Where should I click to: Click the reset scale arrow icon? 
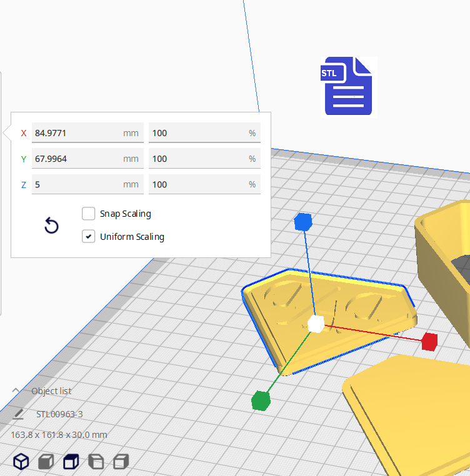pyautogui.click(x=51, y=226)
